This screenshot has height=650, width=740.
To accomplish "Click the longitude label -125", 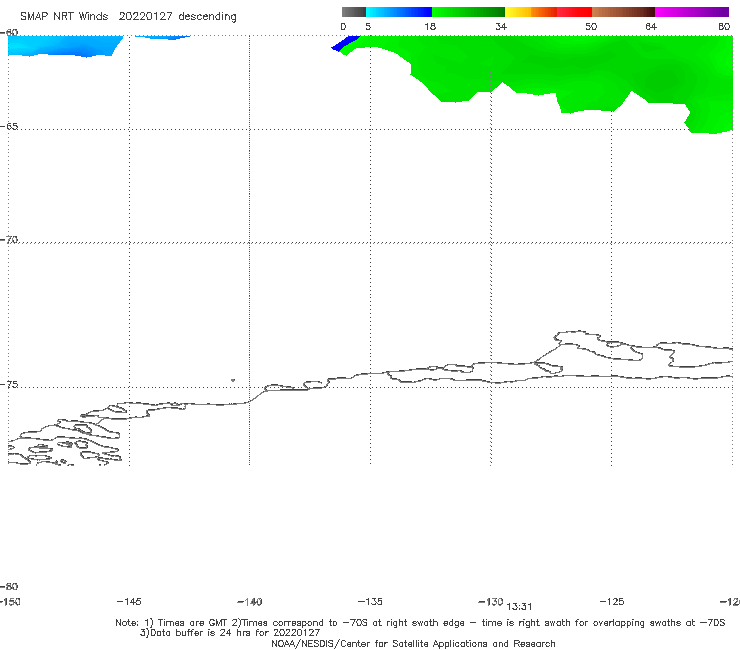I will pos(612,602).
